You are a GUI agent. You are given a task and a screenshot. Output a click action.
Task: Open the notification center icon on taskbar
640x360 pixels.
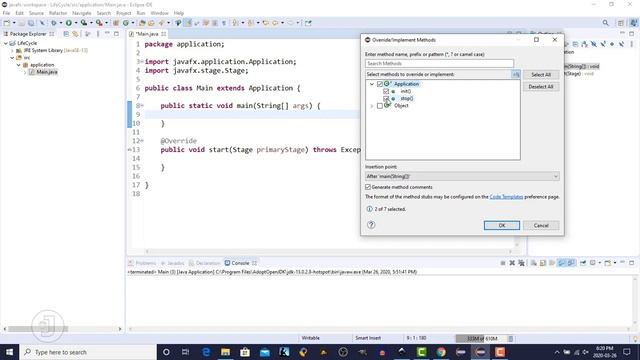[627, 352]
